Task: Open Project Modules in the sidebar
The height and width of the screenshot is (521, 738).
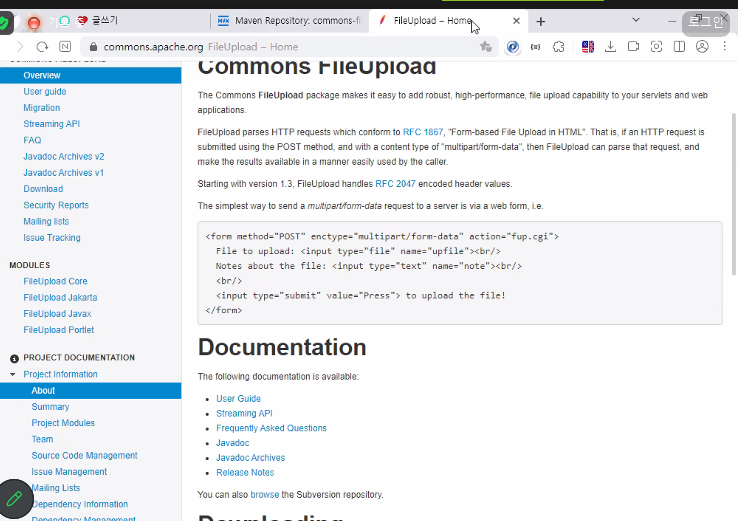Action: point(63,423)
